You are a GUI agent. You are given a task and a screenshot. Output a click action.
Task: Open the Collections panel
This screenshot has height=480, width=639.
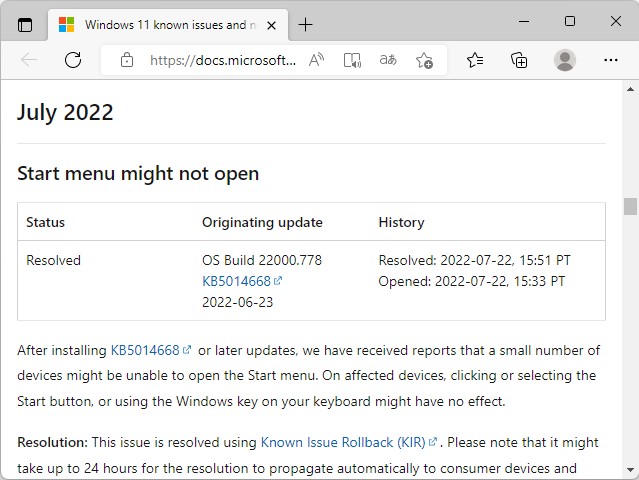[x=519, y=60]
